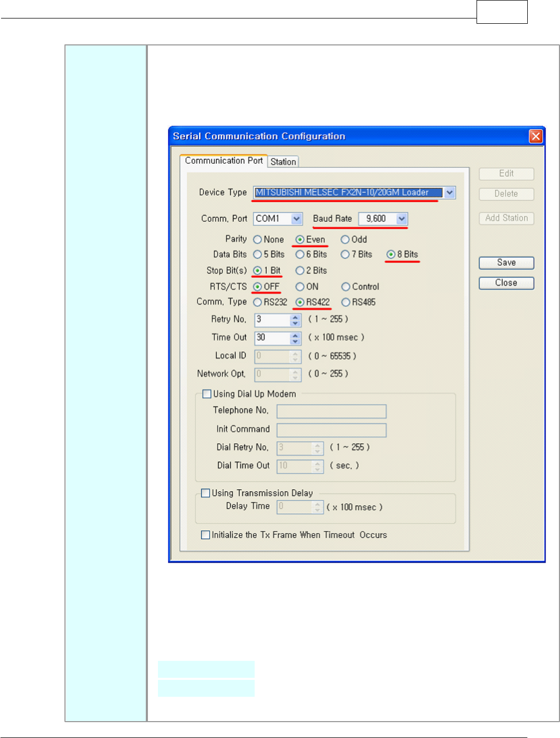
Task: Select RS232 communication type
Action: 257,302
